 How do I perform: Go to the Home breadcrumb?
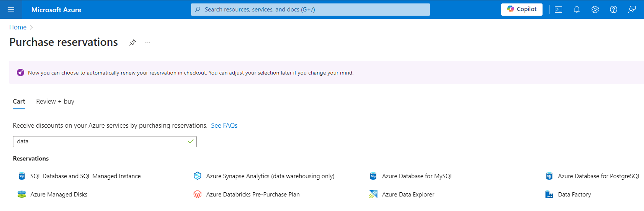[18, 27]
